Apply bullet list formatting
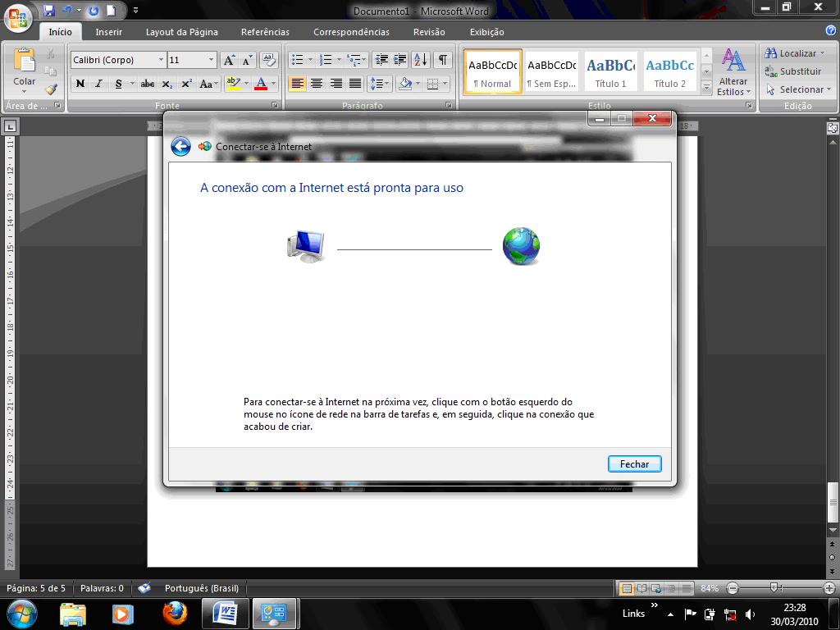This screenshot has height=630, width=840. 297,60
